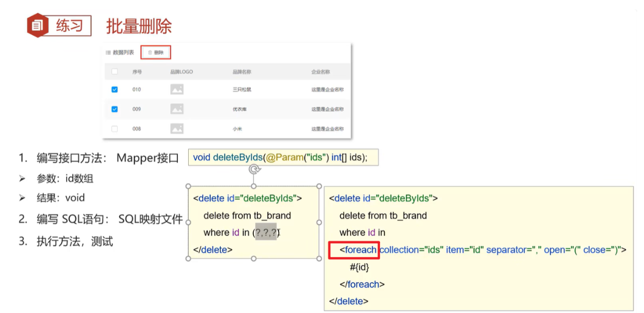Click the logo placeholder image for 三只松鼠
Viewport: 644px width, 313px height.
pos(177,89)
